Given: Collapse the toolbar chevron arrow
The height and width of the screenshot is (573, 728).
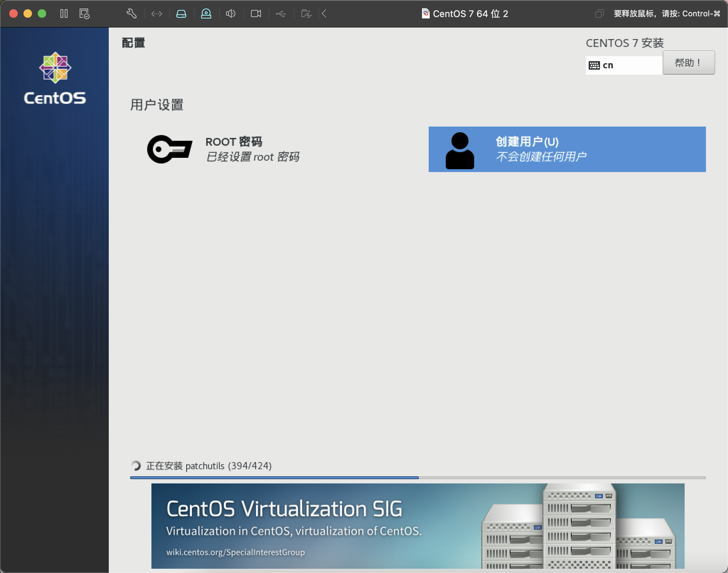Looking at the screenshot, I should 324,14.
